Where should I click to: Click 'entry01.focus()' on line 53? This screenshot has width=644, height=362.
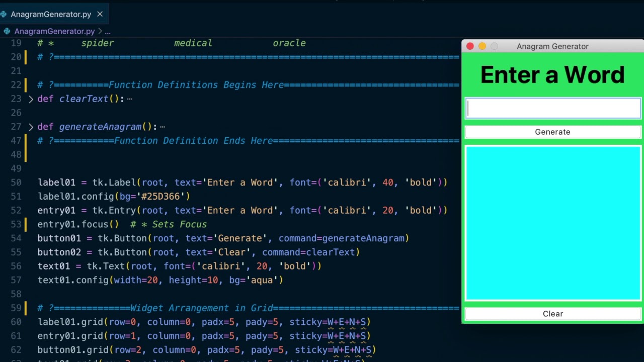[x=78, y=224]
